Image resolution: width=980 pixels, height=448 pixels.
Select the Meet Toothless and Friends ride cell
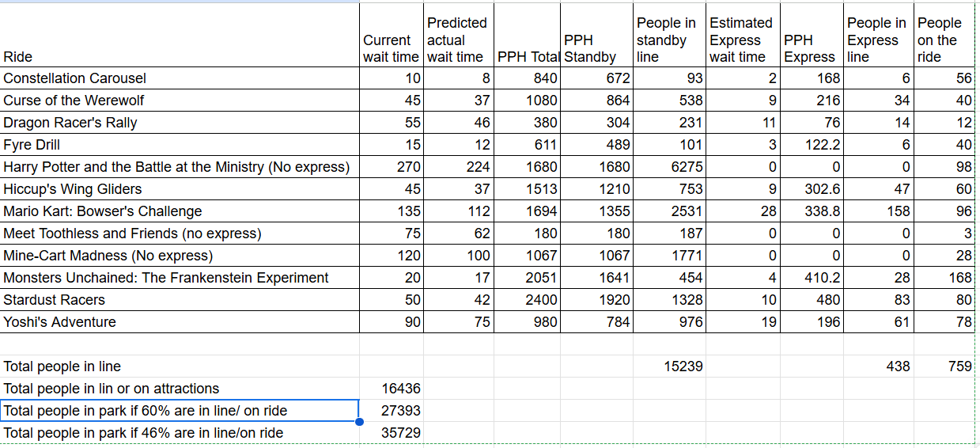pyautogui.click(x=180, y=233)
